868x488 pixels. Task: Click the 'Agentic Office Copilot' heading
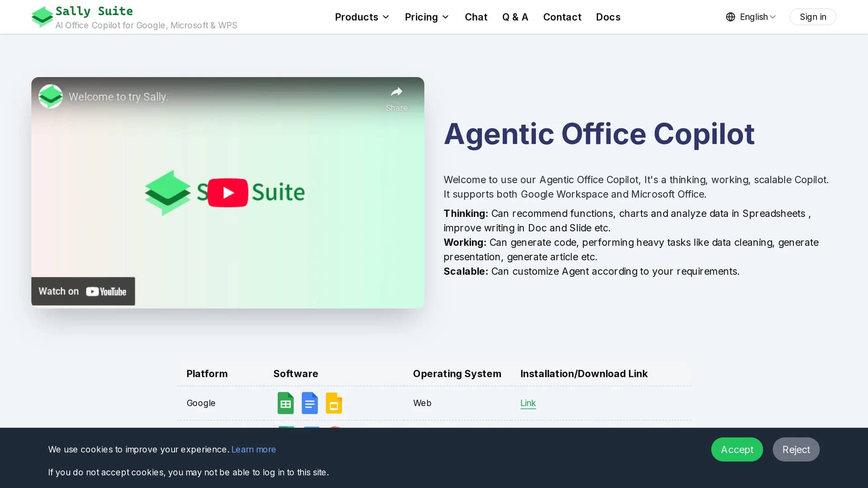pos(599,134)
